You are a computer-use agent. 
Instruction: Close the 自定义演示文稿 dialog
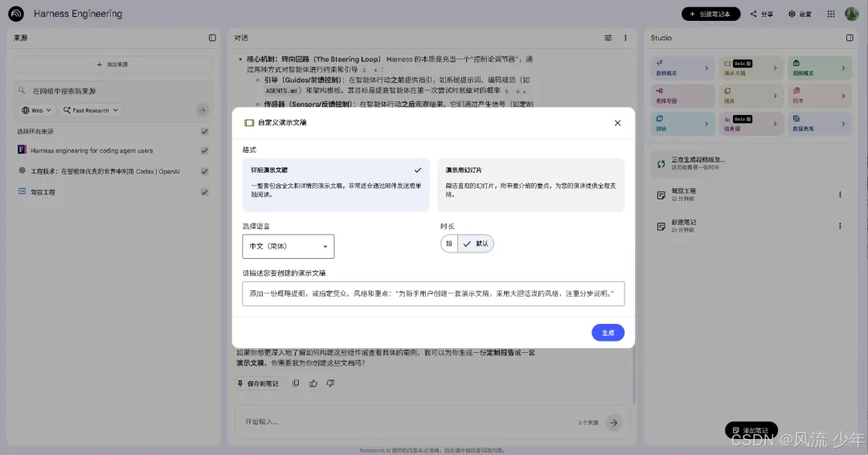coord(617,123)
